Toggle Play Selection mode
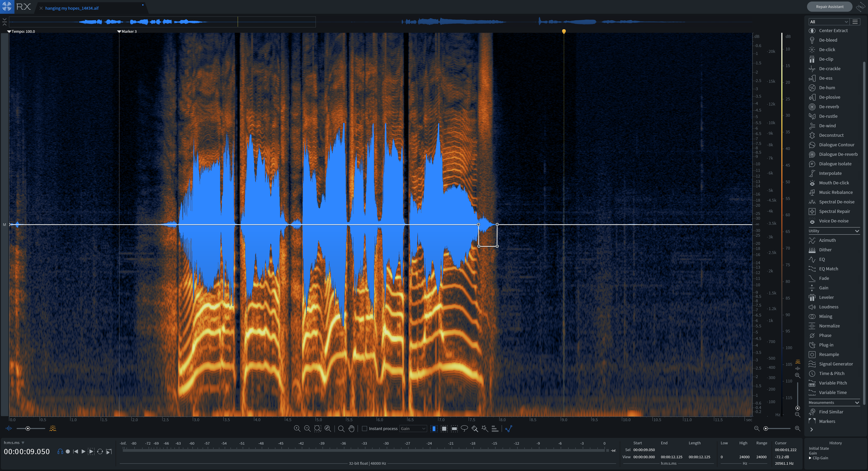This screenshot has width=868, height=471. (x=91, y=451)
